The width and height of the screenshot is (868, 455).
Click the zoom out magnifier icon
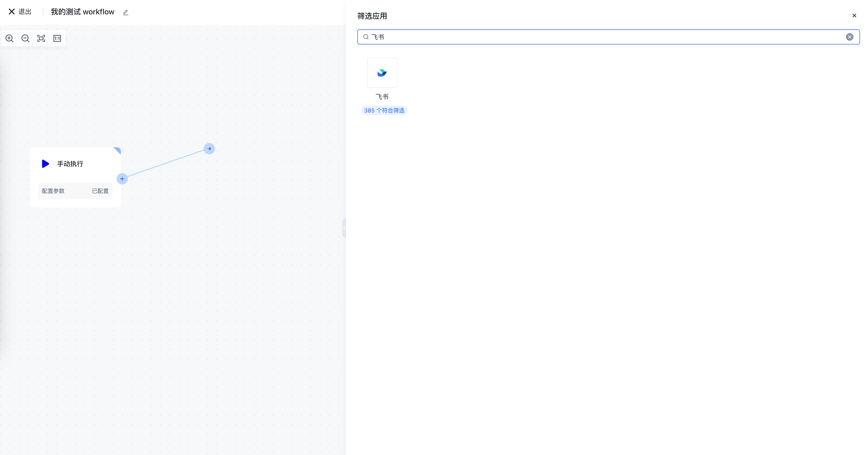[25, 38]
